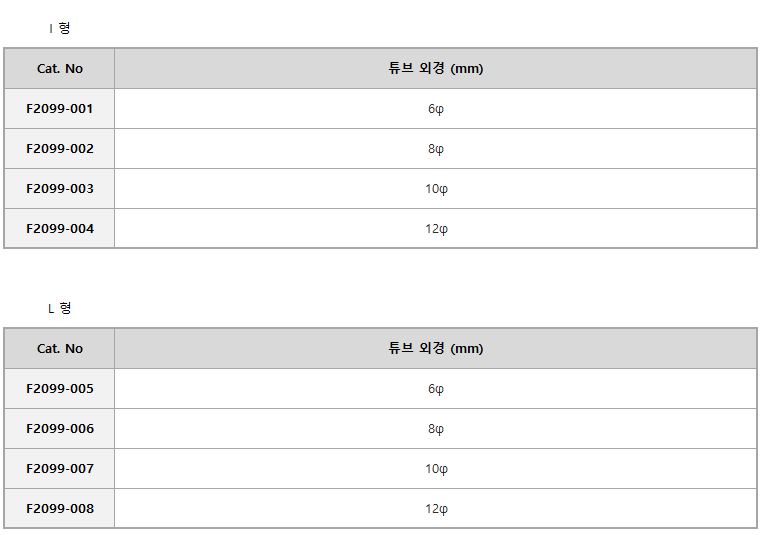Click the L 형 section heading
The height and width of the screenshot is (535, 762).
60,308
